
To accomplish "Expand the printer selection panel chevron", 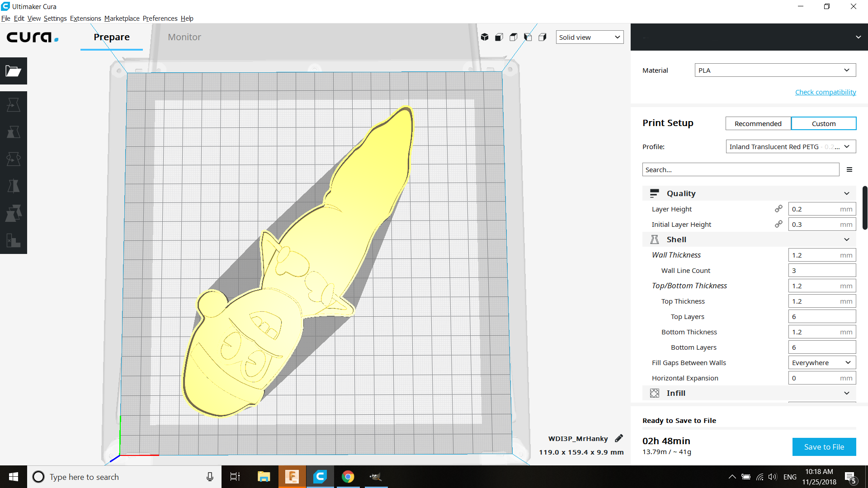I will (x=858, y=37).
